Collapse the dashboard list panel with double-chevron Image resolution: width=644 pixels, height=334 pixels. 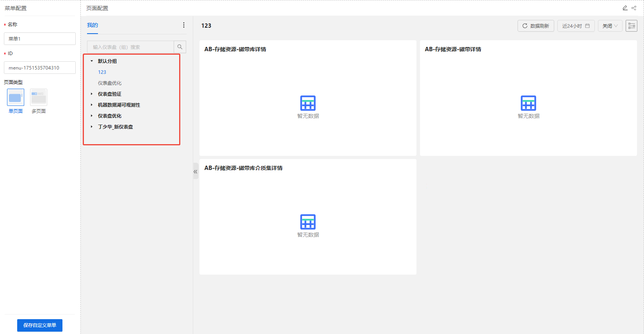coord(196,171)
